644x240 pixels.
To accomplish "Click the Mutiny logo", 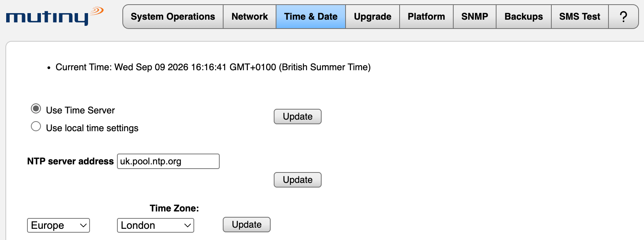I will coord(54,17).
